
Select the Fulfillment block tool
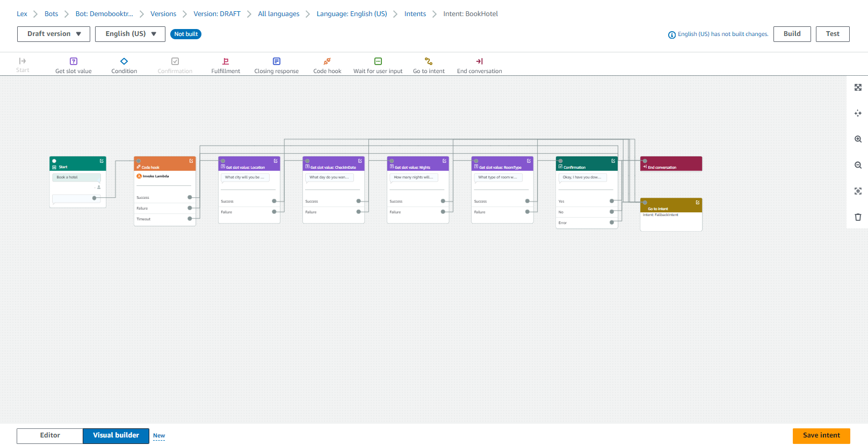tap(226, 66)
